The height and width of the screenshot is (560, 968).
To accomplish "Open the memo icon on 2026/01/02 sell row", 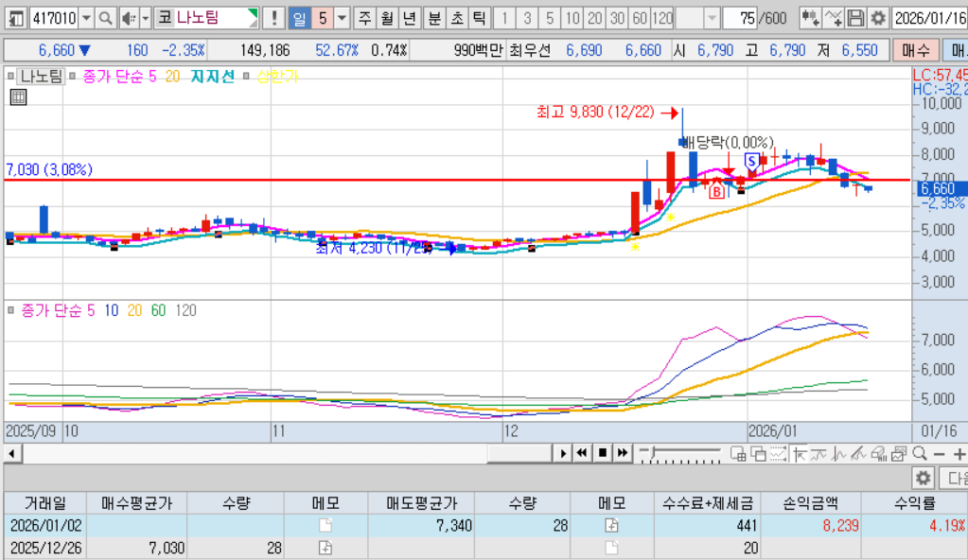I will [x=611, y=525].
